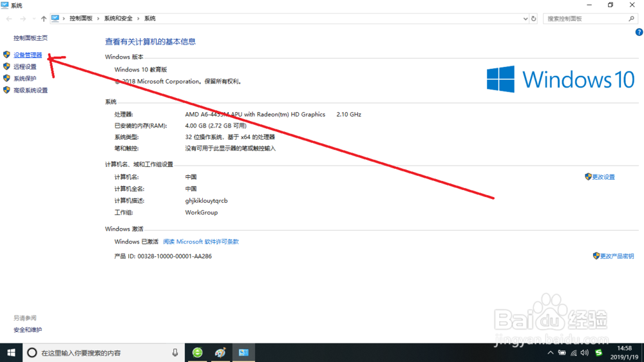Open System Protection (系统保护) link

click(24, 79)
